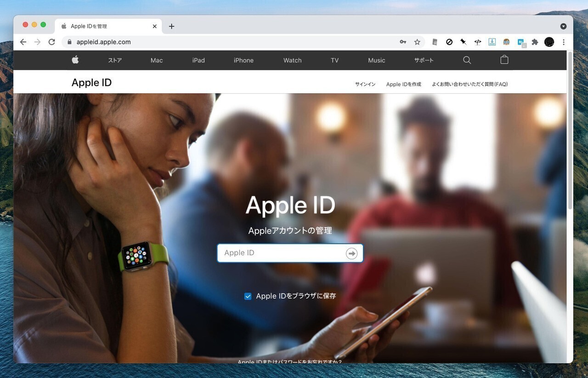Click the face-with-glasses extension icon
588x378 pixels.
506,42
